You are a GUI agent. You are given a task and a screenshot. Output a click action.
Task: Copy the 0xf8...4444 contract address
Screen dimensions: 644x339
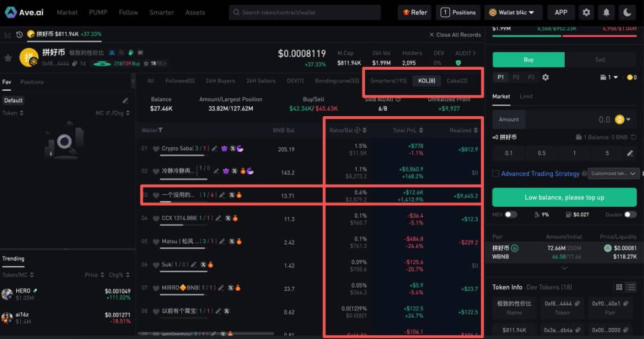75,64
